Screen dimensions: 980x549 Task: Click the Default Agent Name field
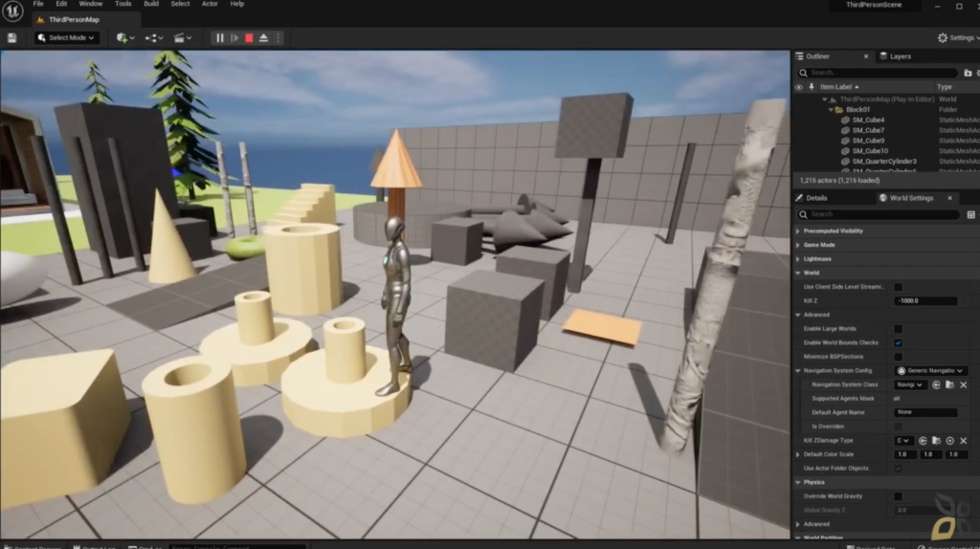pos(925,412)
